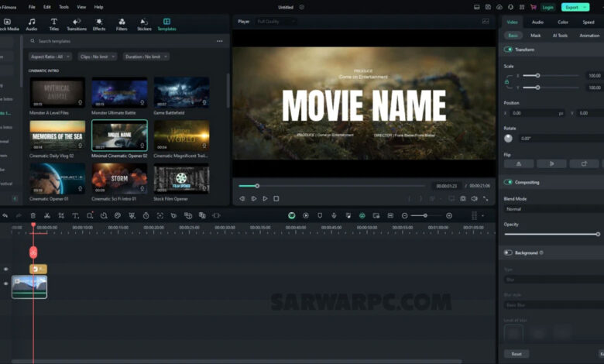
Task: Select the Animation sub-tab
Action: pos(589,36)
